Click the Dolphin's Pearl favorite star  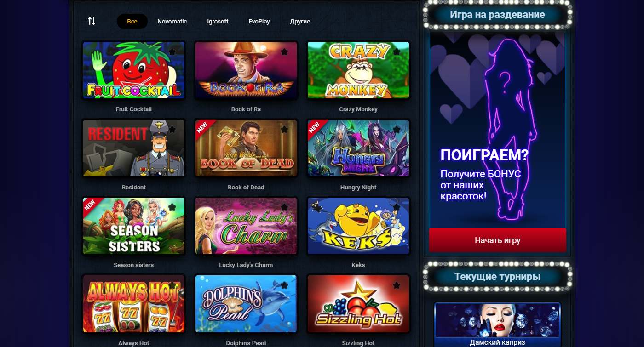(284, 285)
